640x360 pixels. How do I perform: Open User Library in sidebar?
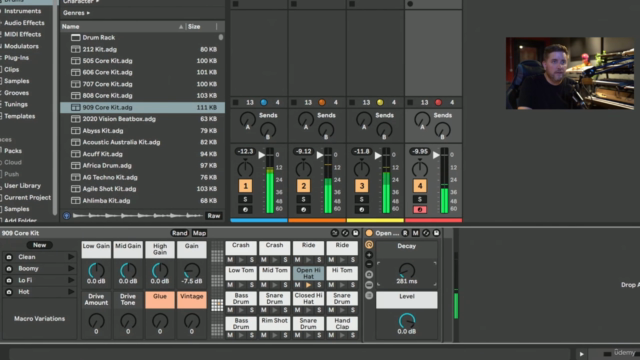coord(22,186)
